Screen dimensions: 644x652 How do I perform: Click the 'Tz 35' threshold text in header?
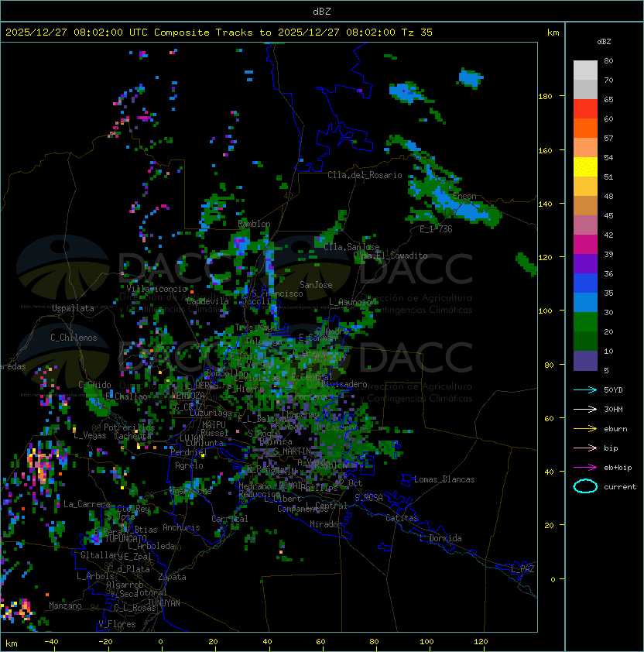pyautogui.click(x=417, y=32)
